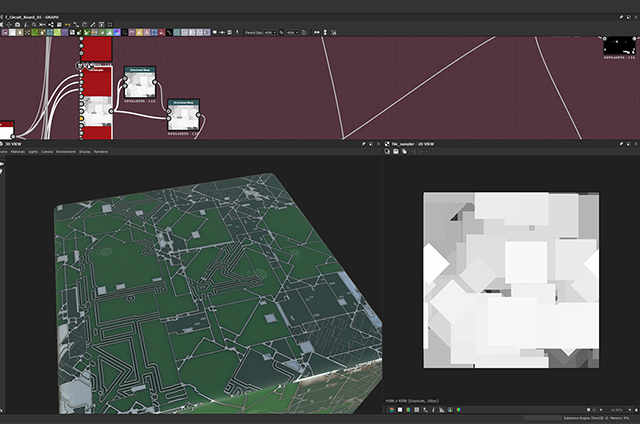Click the 2D View grayscale tile sampler preview
This screenshot has width=640, height=424.
click(511, 280)
